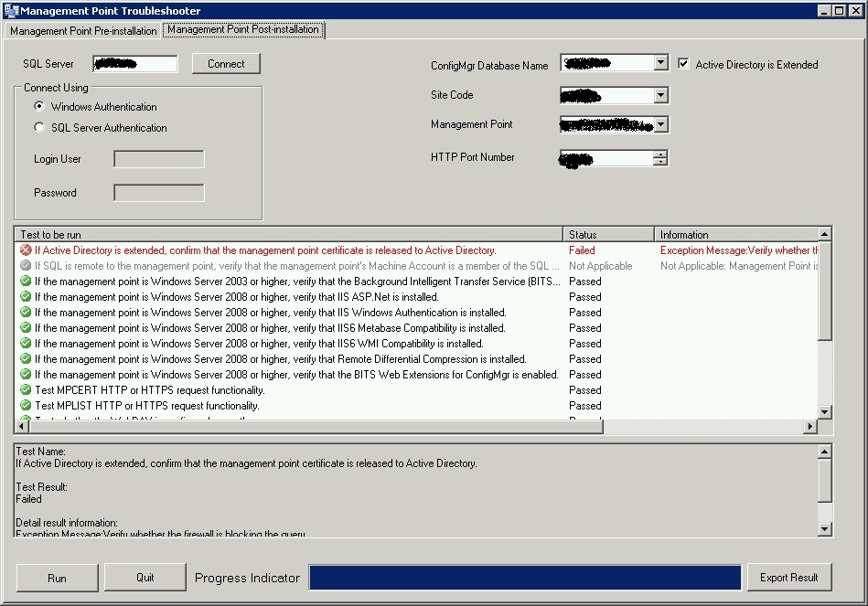868x606 pixels.
Task: Click in the Login User field
Action: pyautogui.click(x=159, y=159)
